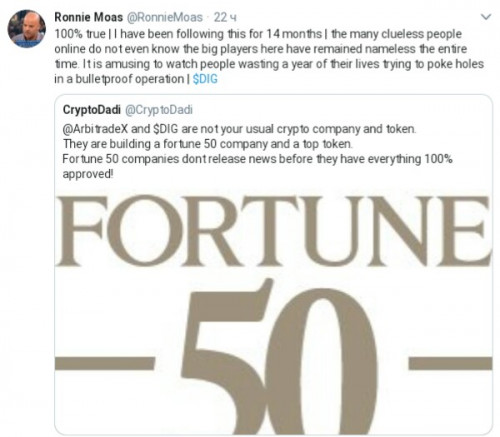Click the left dash beside the 50
500x437 pixels.
105,363
